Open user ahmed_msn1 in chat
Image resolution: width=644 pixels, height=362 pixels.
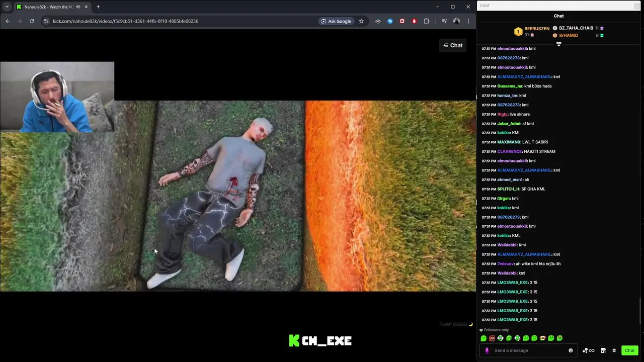click(510, 179)
